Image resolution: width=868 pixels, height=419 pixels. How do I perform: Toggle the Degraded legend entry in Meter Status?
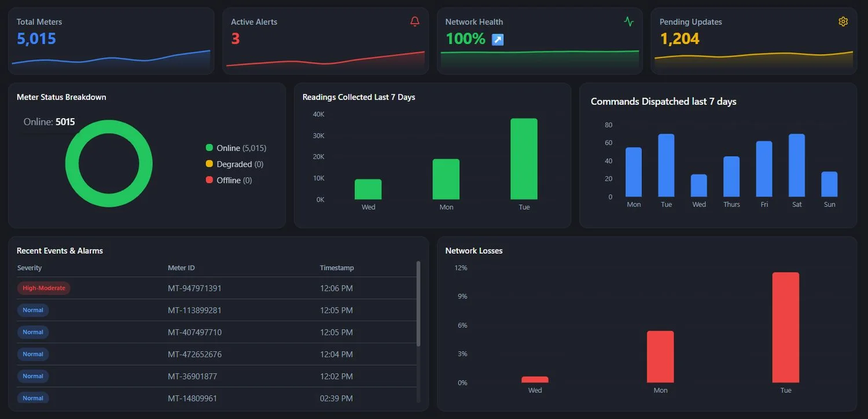tap(234, 164)
